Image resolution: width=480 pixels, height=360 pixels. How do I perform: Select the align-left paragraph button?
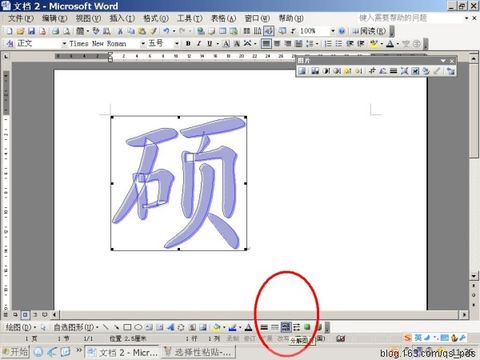point(266,44)
